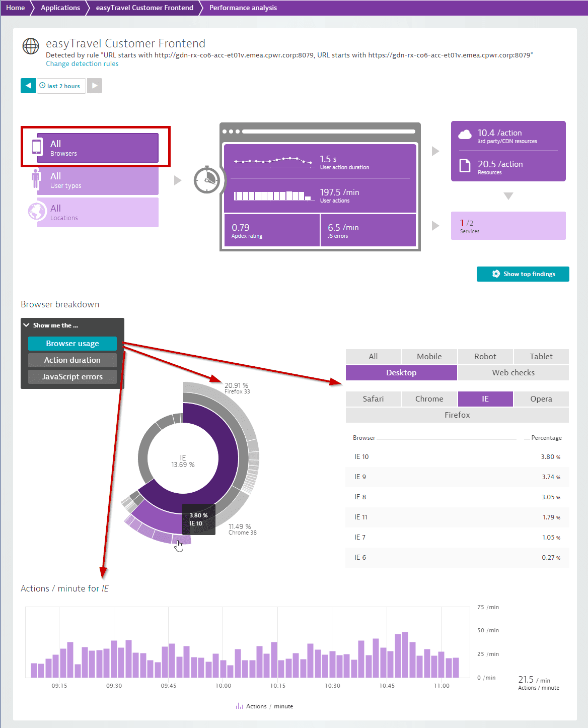Click the Browser column header

pos(364,438)
